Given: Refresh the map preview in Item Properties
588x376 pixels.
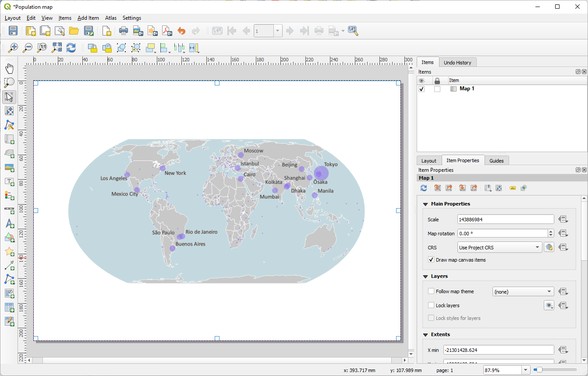Looking at the screenshot, I should (423, 188).
